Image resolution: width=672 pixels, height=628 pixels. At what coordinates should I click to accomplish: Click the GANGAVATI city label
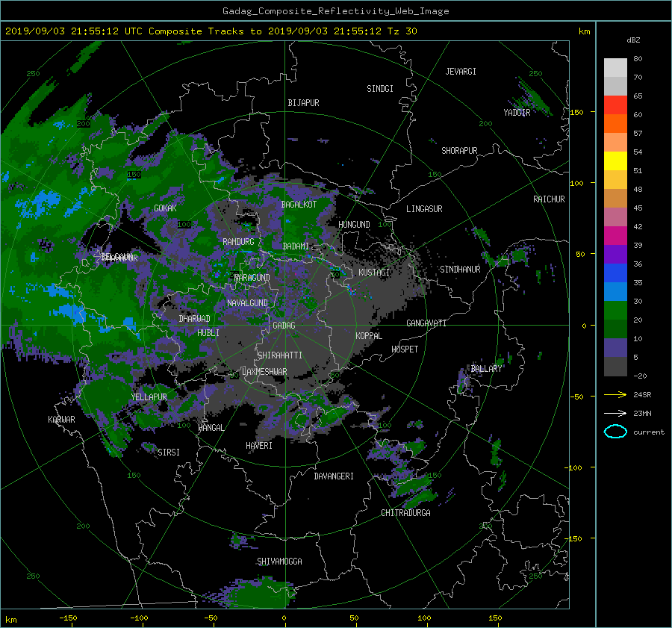click(x=426, y=323)
